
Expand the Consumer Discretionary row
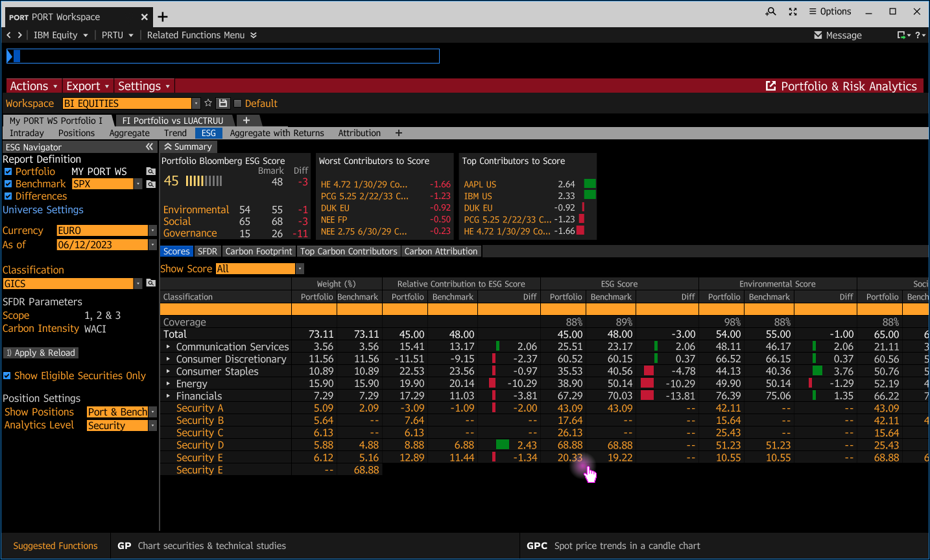coord(168,359)
